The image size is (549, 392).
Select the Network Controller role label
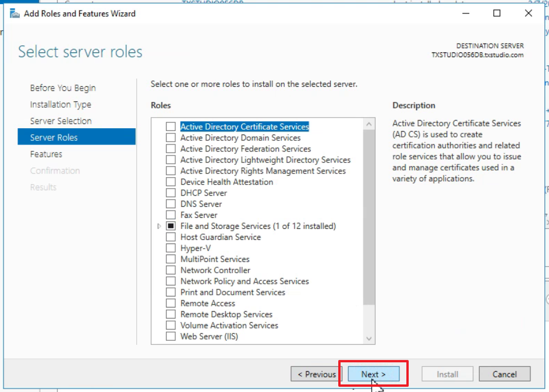(215, 270)
